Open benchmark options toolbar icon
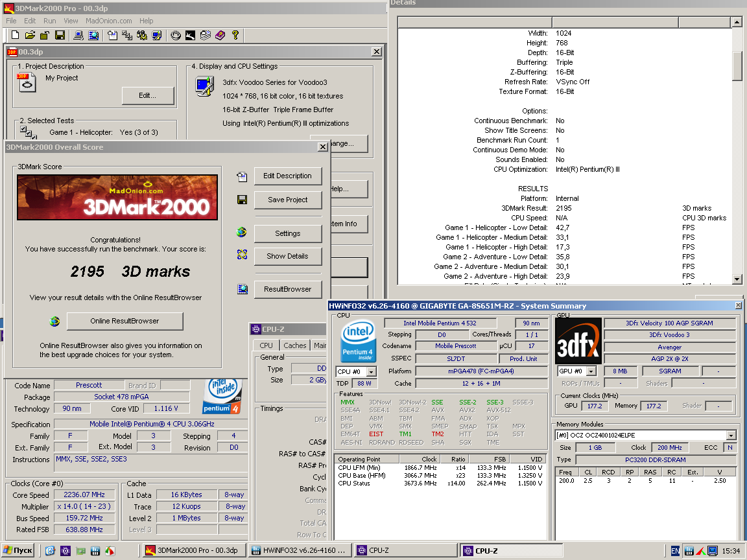 (x=142, y=35)
